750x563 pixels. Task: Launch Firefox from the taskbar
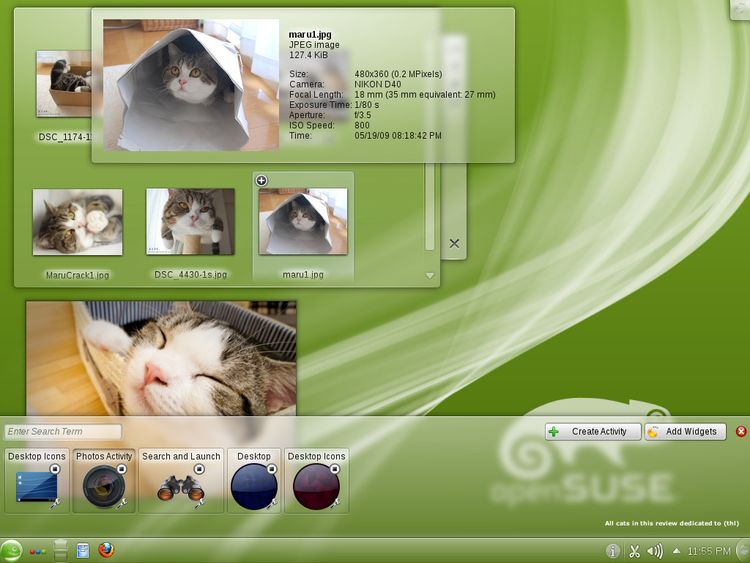tap(107, 550)
